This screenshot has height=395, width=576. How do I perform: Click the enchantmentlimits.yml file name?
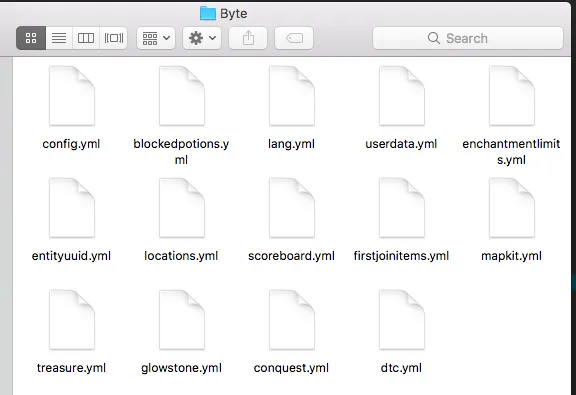511,152
